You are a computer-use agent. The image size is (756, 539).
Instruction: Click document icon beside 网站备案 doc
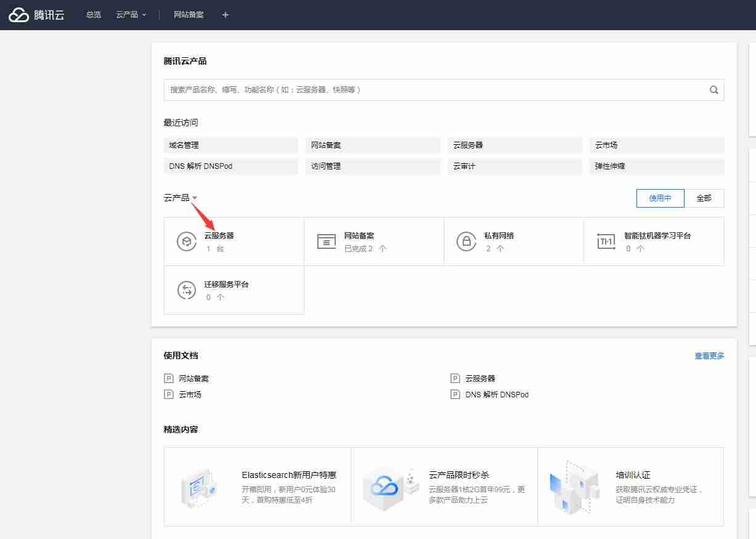pos(169,378)
